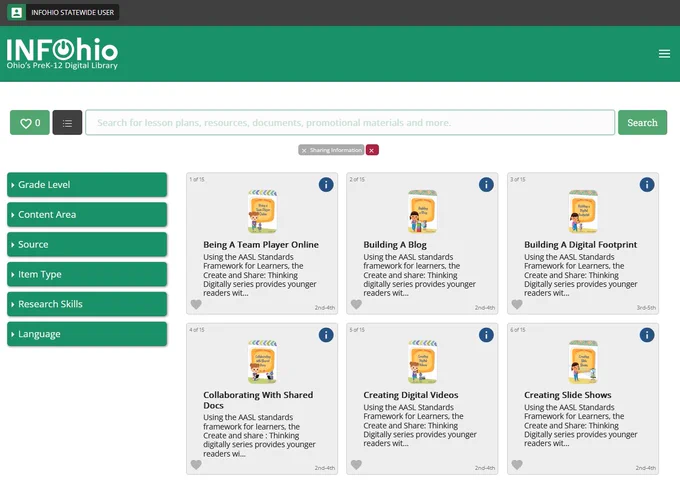
Task: Open Creating Slide Shows book cover
Action: (x=583, y=362)
